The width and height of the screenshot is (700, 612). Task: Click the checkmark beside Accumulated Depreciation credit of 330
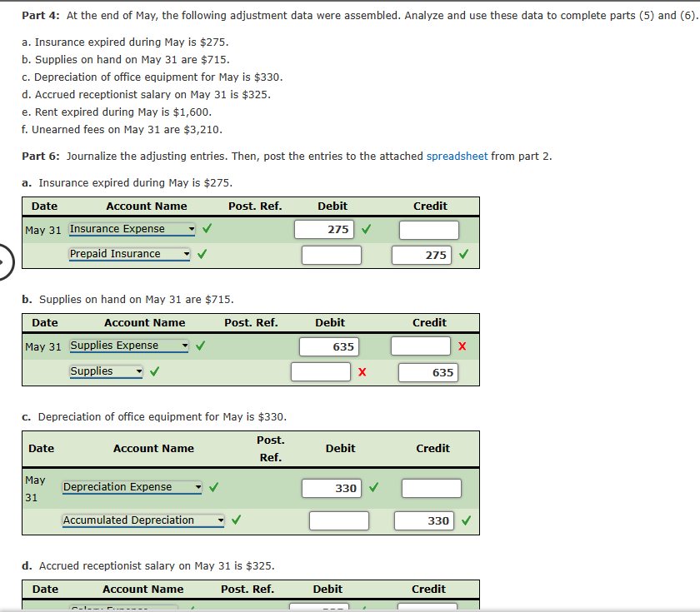465,520
